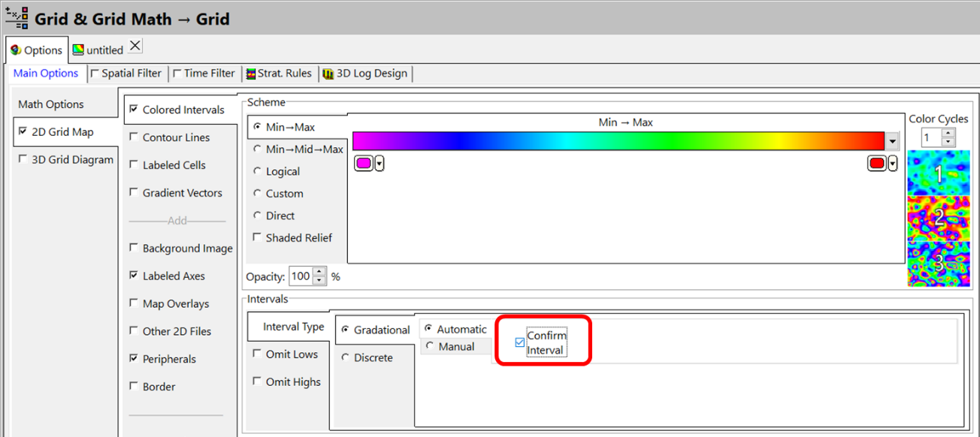Select the Discrete interval radio button
The height and width of the screenshot is (437, 980).
[346, 358]
